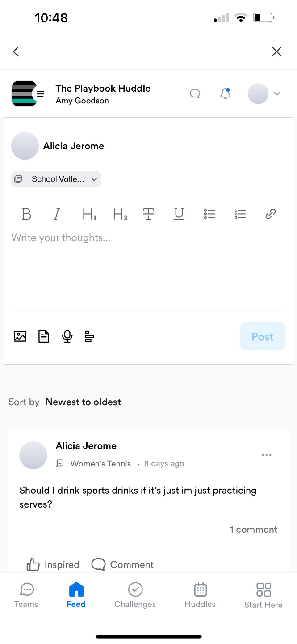Expand School Volle... team dropdown
Screen dimensions: 297x644
click(56, 179)
